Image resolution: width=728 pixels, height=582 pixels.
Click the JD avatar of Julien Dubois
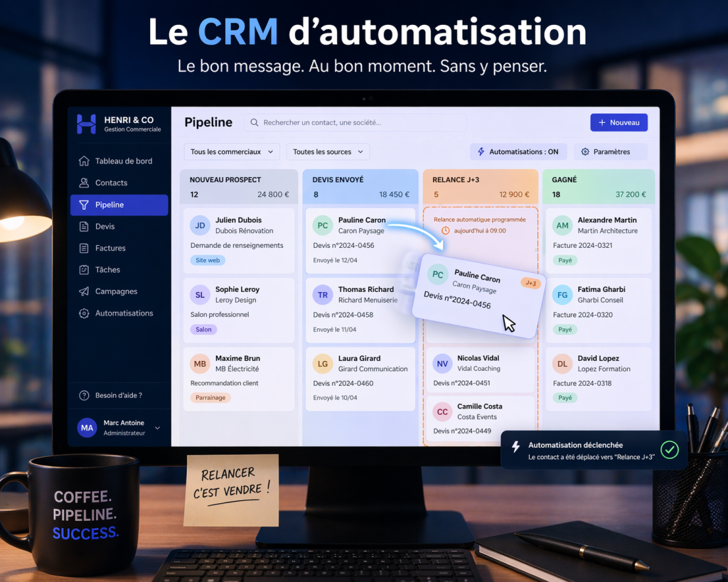(x=200, y=225)
